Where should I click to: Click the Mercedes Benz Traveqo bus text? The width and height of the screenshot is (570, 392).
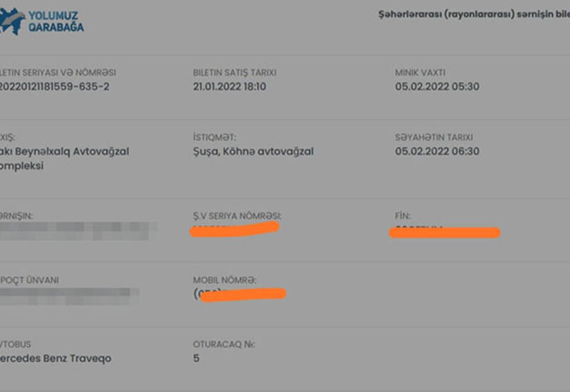point(56,359)
